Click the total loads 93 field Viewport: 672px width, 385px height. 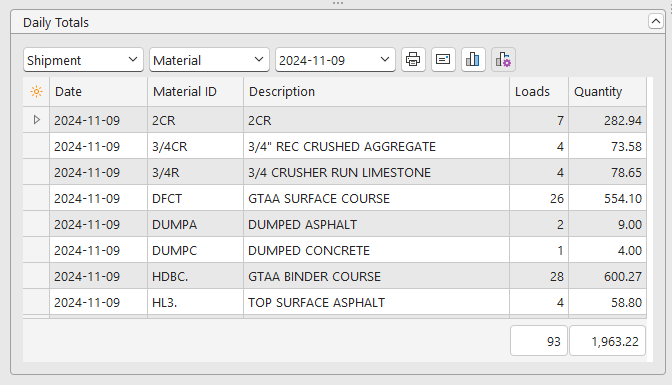(x=539, y=341)
